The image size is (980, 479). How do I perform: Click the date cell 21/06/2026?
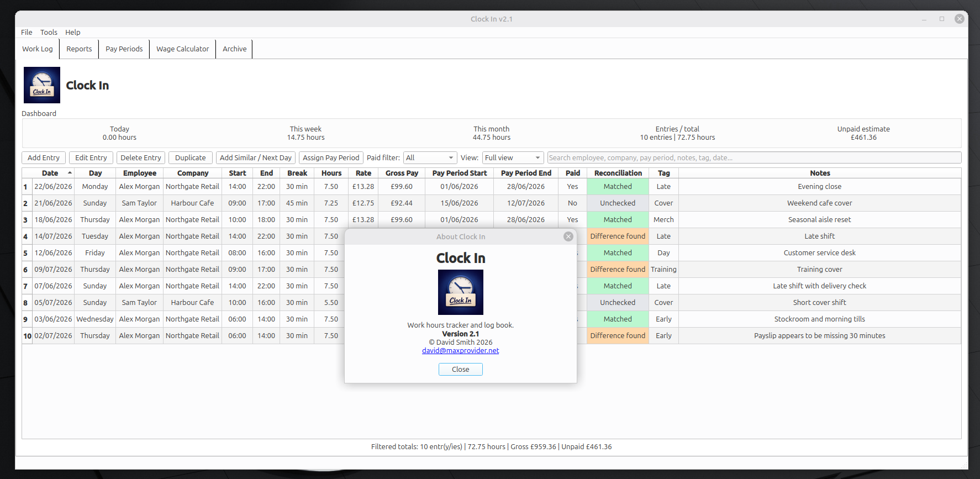pyautogui.click(x=54, y=203)
